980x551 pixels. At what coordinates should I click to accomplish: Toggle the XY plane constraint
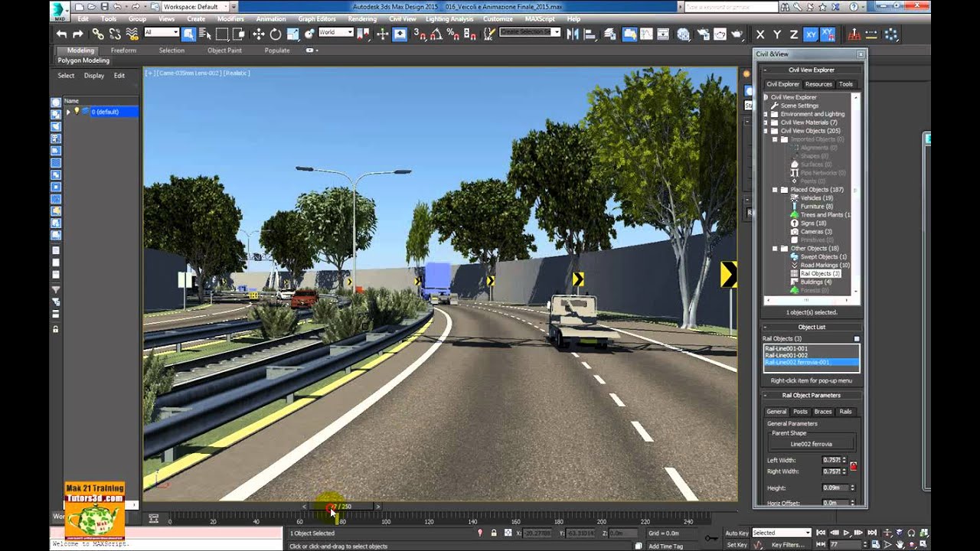click(811, 34)
